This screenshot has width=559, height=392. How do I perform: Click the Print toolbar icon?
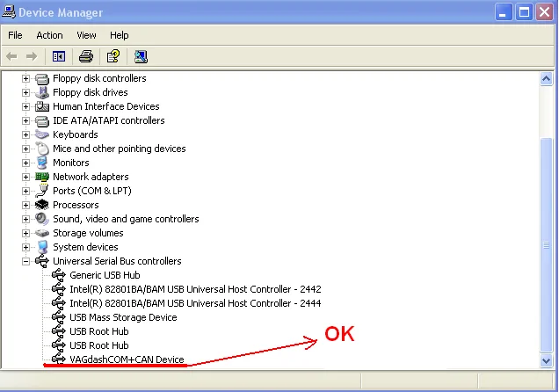pos(86,56)
